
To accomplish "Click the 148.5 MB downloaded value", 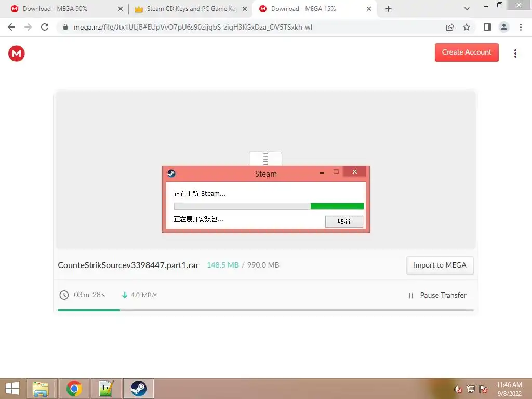I will coord(223,265).
